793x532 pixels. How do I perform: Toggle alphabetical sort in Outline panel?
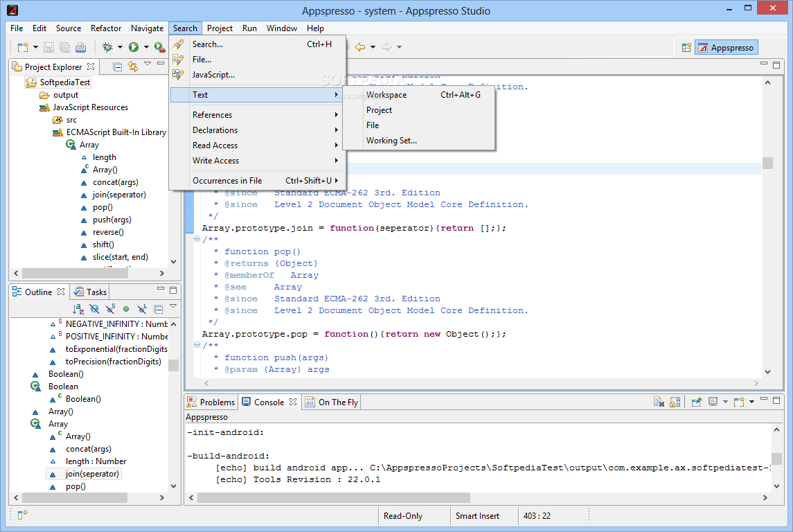coord(78,309)
